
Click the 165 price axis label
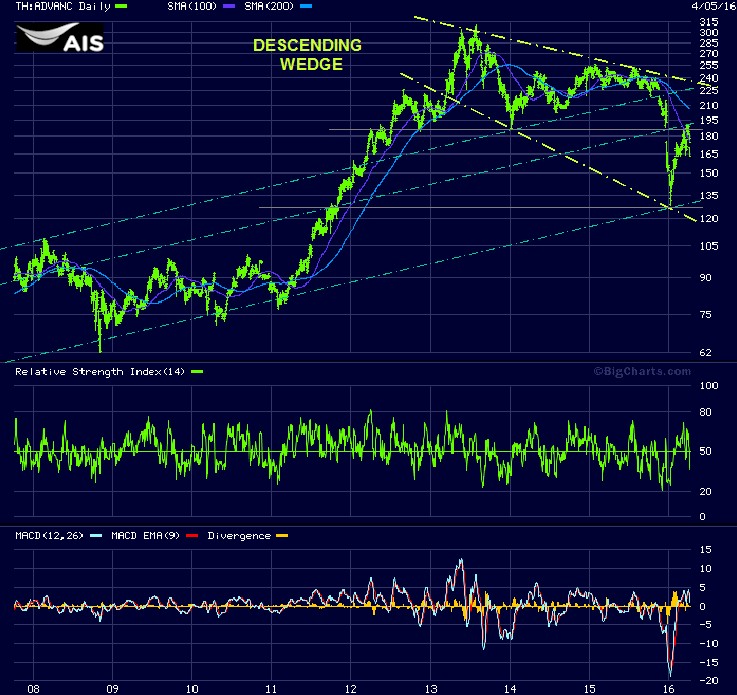tap(709, 154)
